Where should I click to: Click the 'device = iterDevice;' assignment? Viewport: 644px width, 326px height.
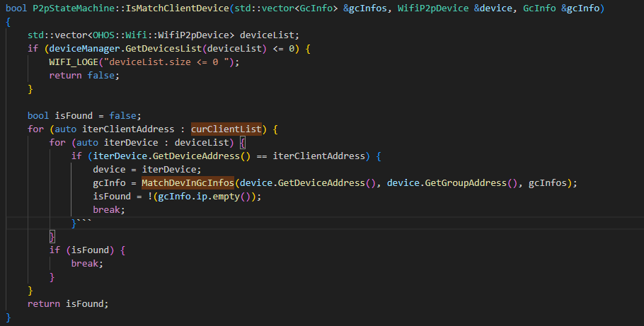tap(147, 170)
